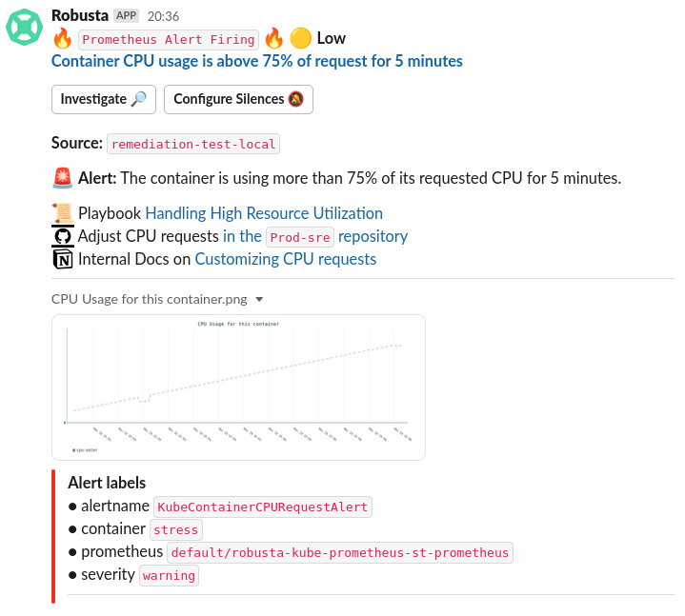
Task: Open Handling High Resource Utilization playbook link
Action: tap(264, 213)
